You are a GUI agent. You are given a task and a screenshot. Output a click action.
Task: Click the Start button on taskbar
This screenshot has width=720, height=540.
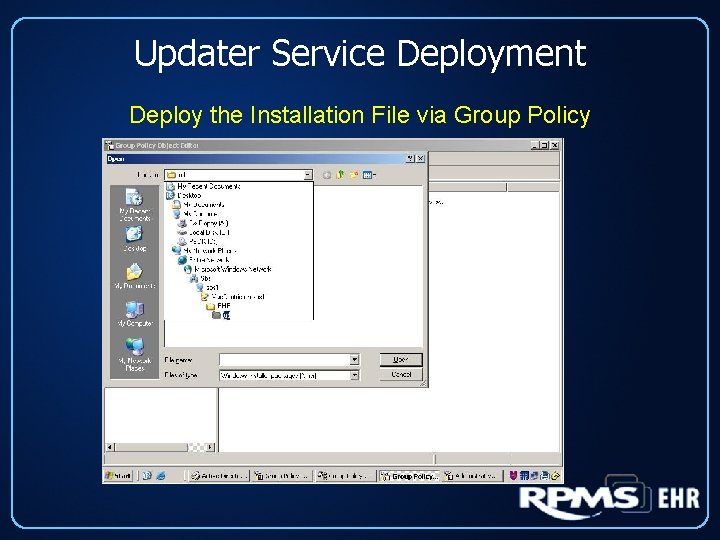point(118,476)
